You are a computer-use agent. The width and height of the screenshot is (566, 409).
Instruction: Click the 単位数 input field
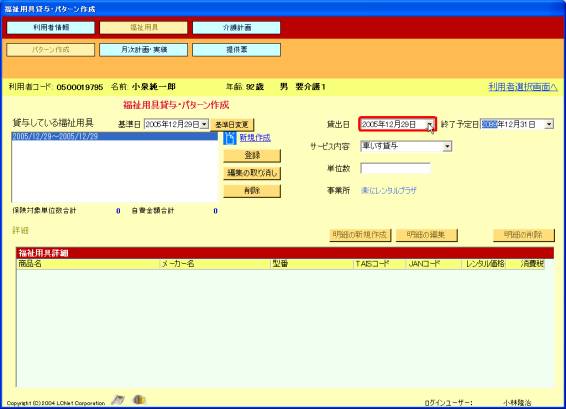click(x=396, y=168)
